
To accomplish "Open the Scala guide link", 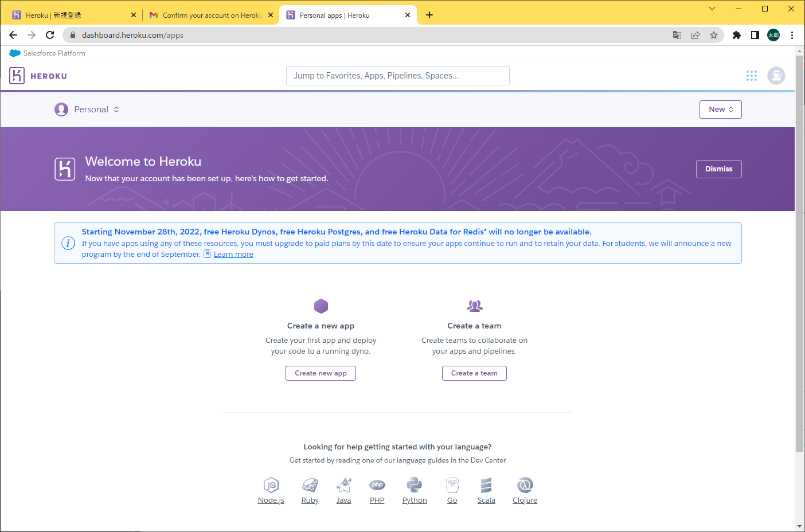I will coord(486,500).
